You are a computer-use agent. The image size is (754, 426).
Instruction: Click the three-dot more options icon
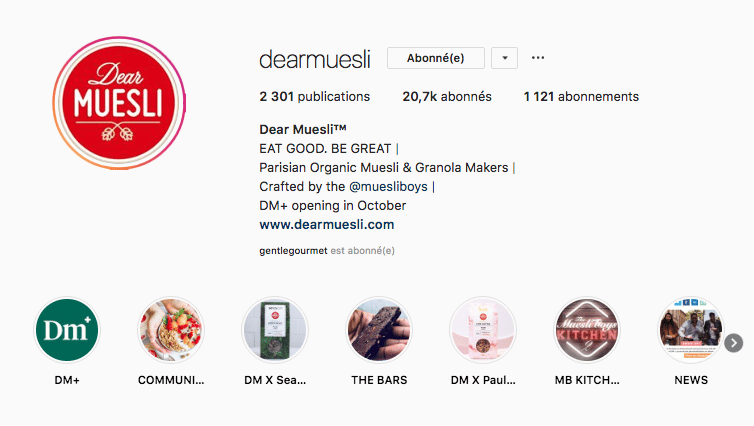538,58
